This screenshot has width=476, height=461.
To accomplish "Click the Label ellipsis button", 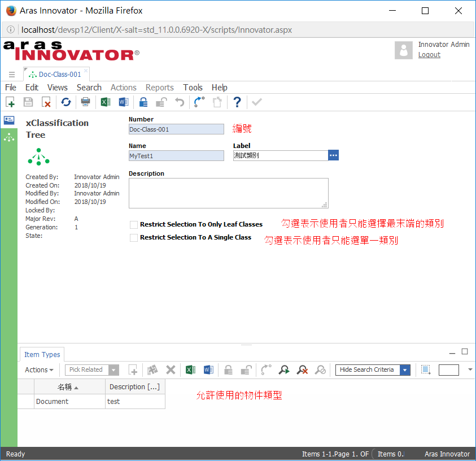I will tap(333, 155).
